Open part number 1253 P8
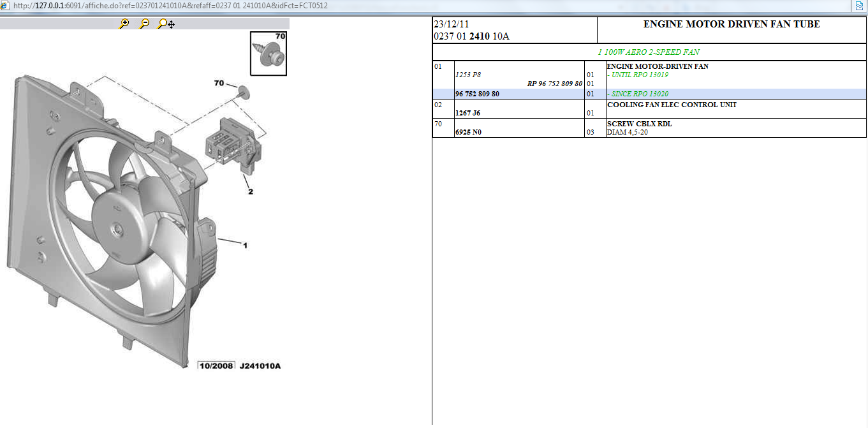 [x=468, y=75]
